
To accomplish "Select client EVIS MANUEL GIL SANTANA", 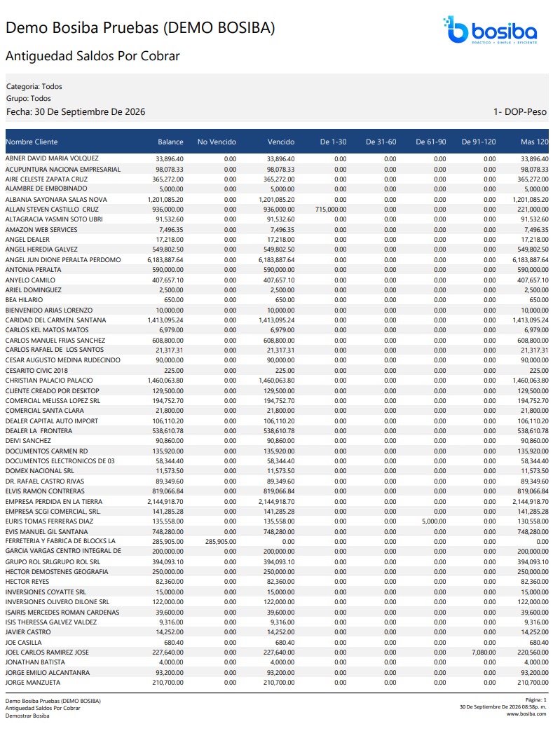I will tap(47, 532).
